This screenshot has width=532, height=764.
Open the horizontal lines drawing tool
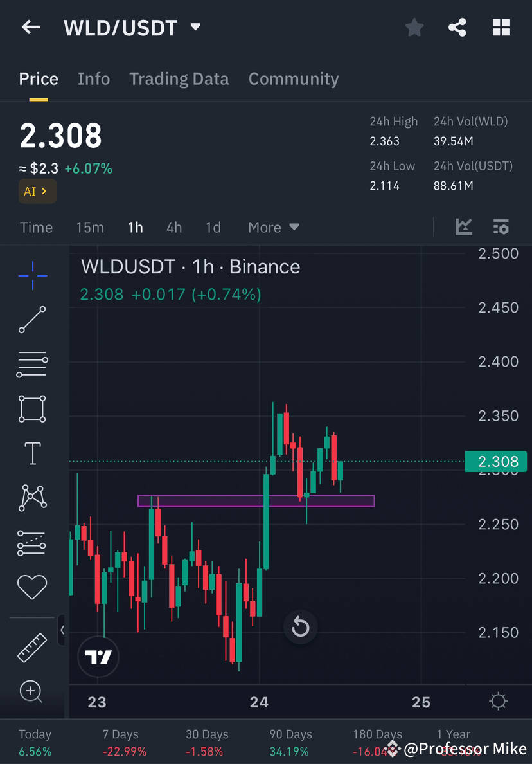[32, 364]
